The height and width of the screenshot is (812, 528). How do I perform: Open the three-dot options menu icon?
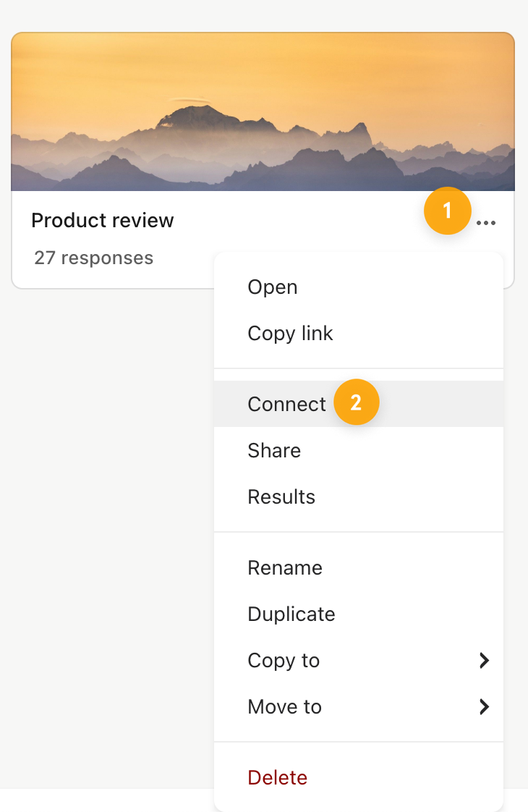pyautogui.click(x=485, y=223)
